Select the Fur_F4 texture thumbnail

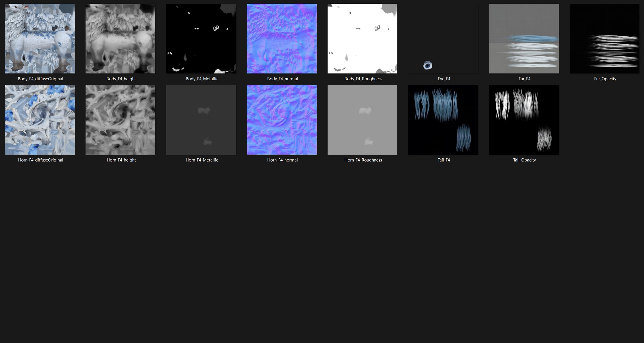(524, 39)
